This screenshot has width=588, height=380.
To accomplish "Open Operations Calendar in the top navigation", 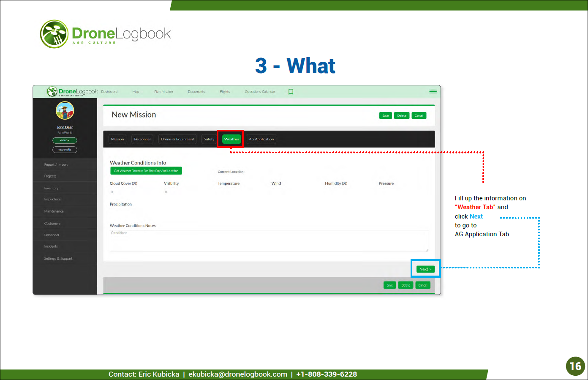I will click(x=260, y=92).
